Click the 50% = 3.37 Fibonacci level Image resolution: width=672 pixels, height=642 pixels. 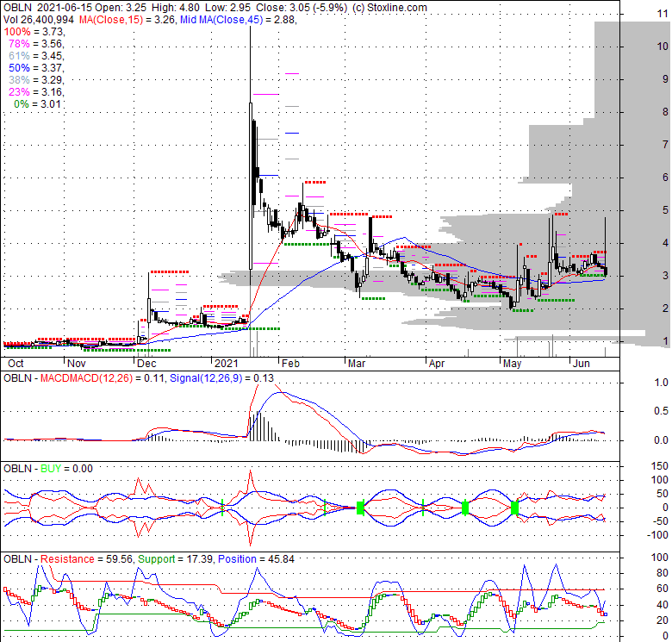[x=36, y=68]
